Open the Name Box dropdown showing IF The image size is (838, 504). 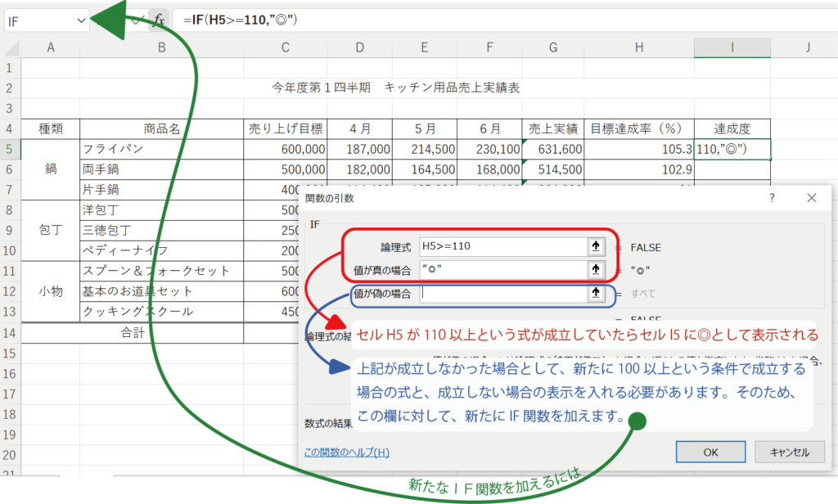pos(81,20)
